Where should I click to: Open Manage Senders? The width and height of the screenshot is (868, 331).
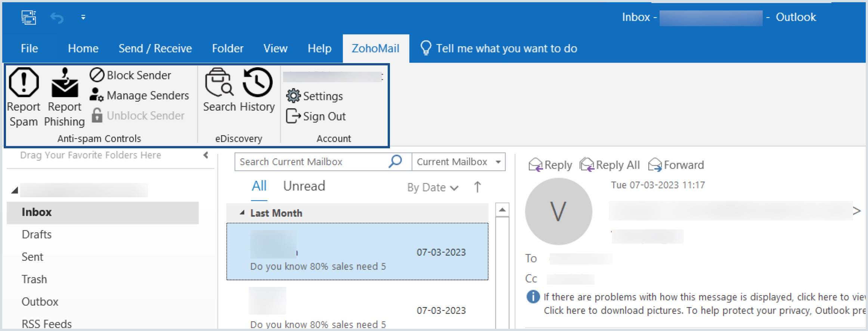(x=140, y=96)
